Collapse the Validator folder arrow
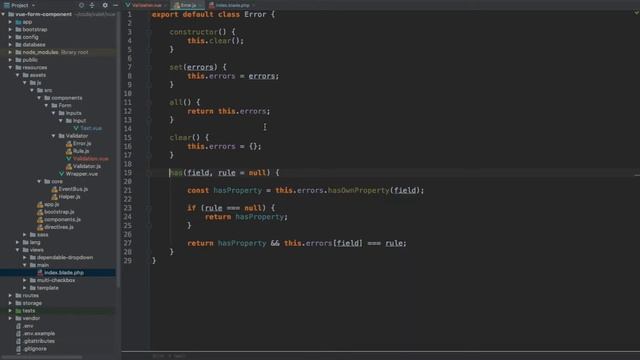640x360 pixels. 53,136
